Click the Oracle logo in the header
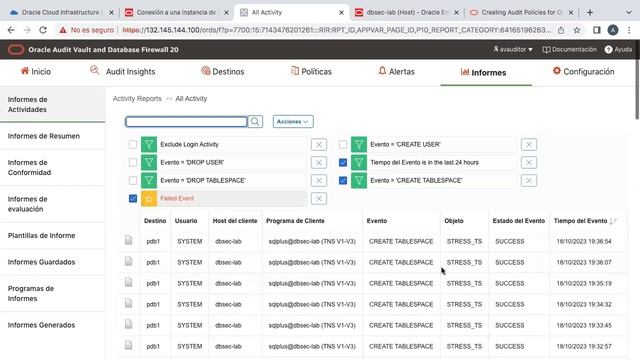Viewport: 640px width, 360px height. [16, 50]
